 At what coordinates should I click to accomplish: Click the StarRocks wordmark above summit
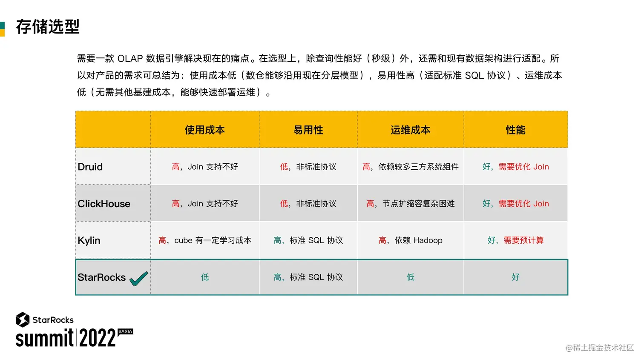(53, 320)
